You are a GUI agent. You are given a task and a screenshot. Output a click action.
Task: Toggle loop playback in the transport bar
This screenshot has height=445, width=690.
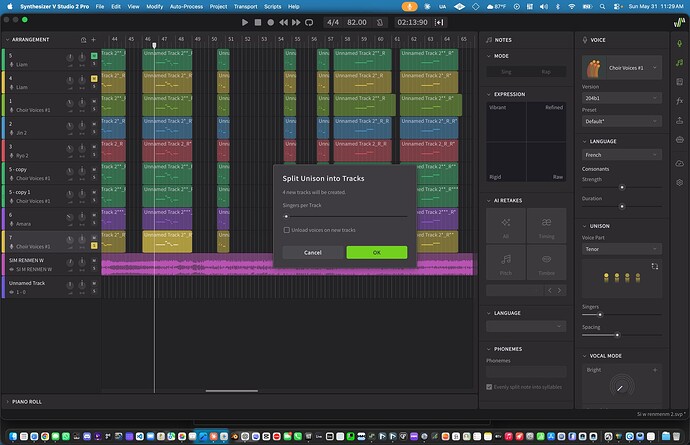[x=309, y=22]
